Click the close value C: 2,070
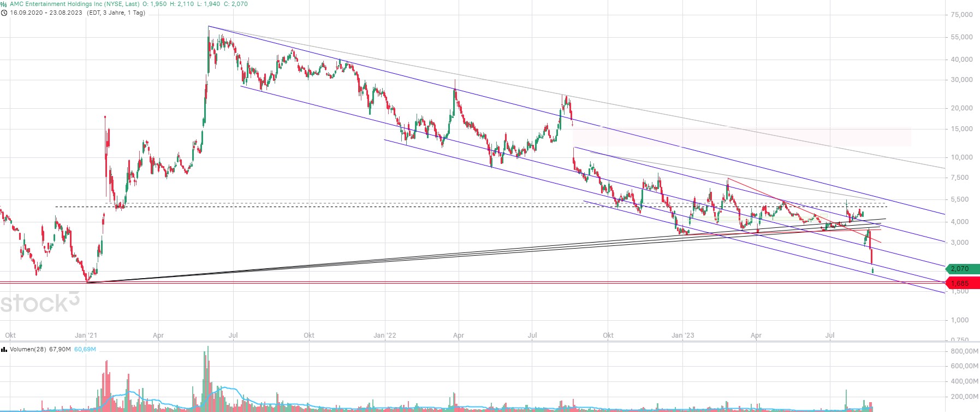Screen dimensions: 980x412 (236, 4)
